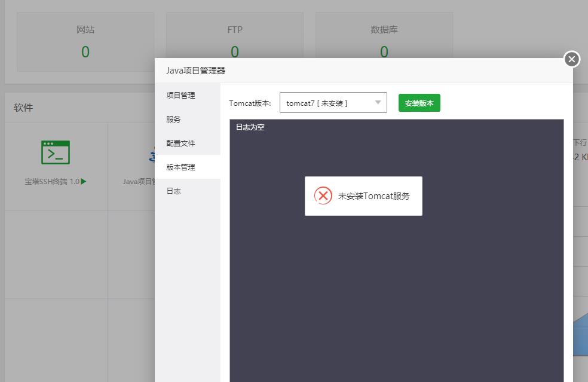Open the 日志 tab

point(188,191)
